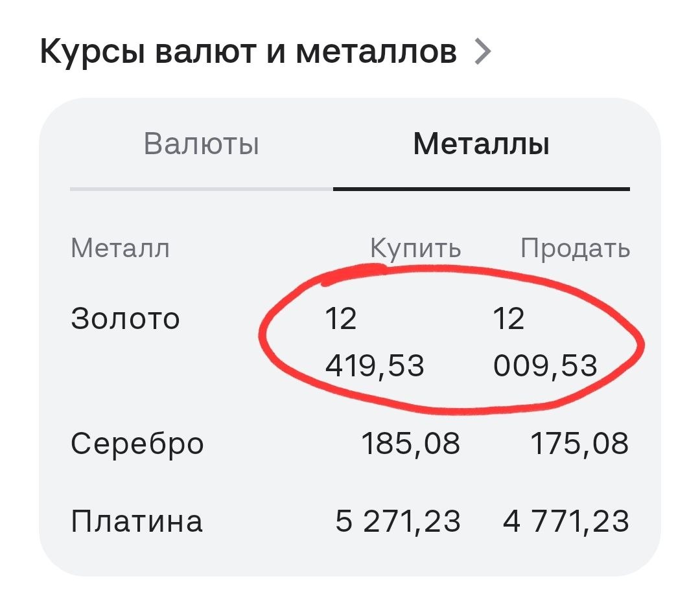Switch to the Валюты tab
The width and height of the screenshot is (700, 592).
pos(202,144)
